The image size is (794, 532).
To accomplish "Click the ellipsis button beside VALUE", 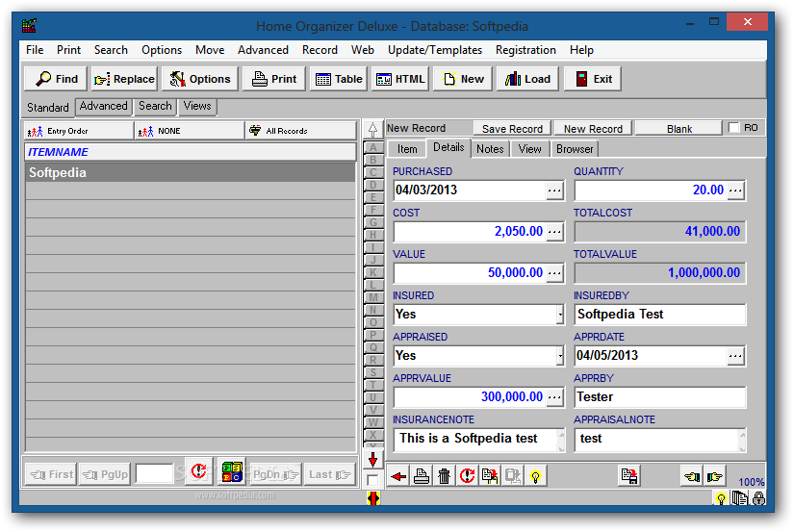I will click(x=554, y=273).
